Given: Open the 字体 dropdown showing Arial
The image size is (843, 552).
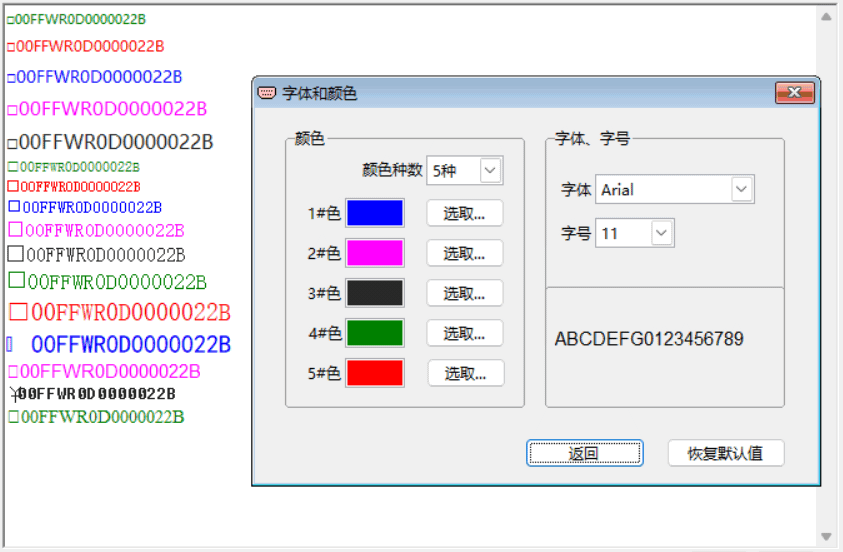Looking at the screenshot, I should pyautogui.click(x=675, y=189).
